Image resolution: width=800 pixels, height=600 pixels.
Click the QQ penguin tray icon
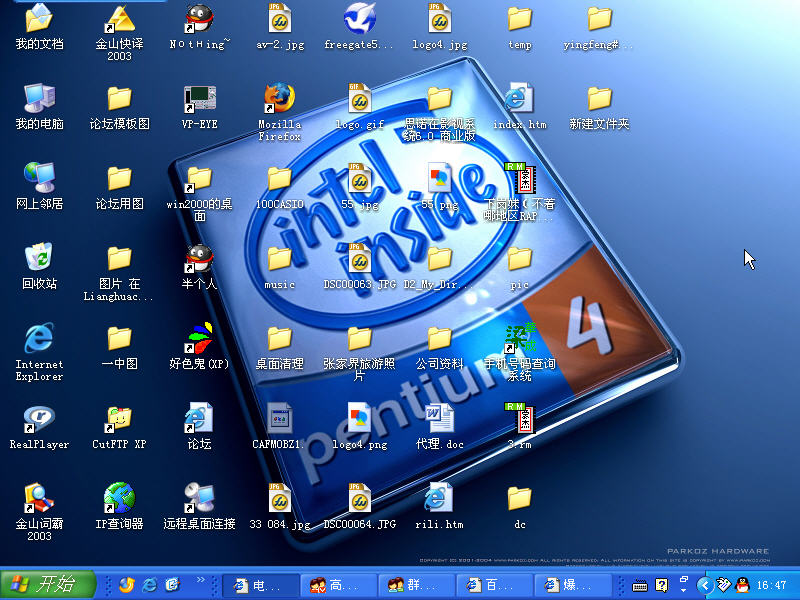tap(742, 585)
